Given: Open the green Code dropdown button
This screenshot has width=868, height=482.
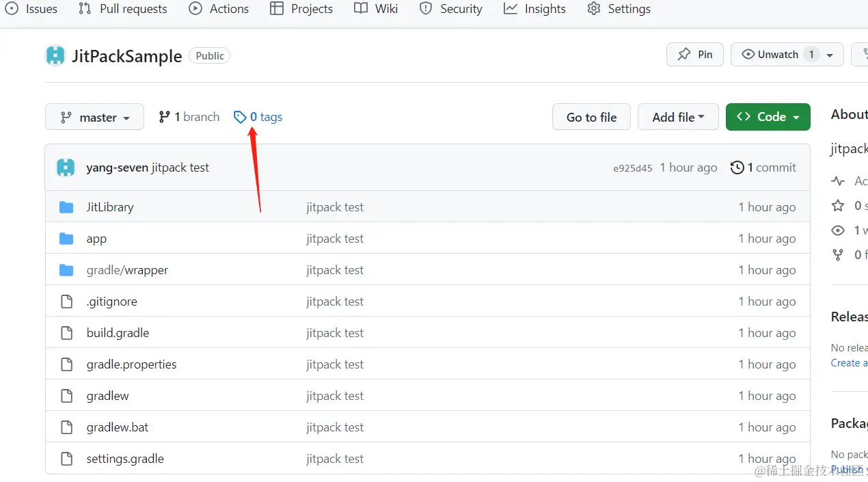Looking at the screenshot, I should pyautogui.click(x=768, y=117).
